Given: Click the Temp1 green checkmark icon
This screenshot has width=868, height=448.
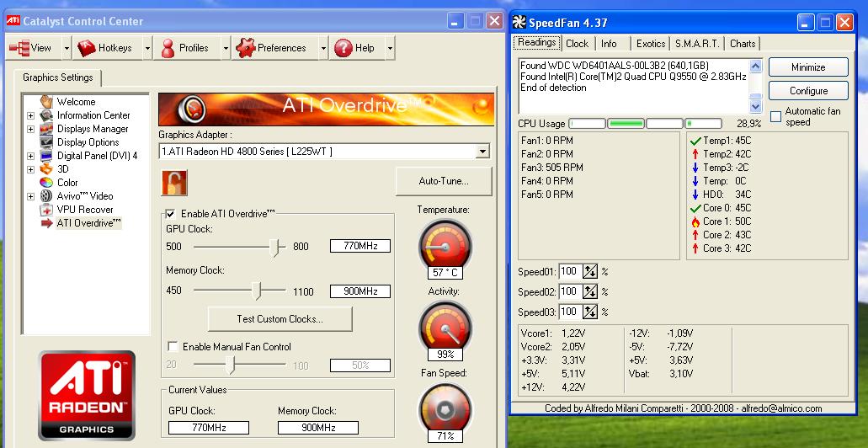Looking at the screenshot, I should (695, 141).
